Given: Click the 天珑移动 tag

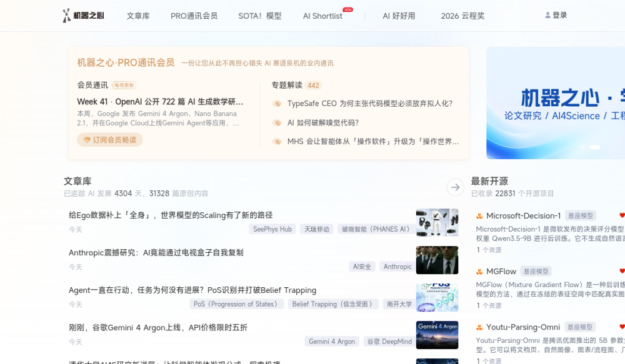Looking at the screenshot, I should click(x=317, y=229).
